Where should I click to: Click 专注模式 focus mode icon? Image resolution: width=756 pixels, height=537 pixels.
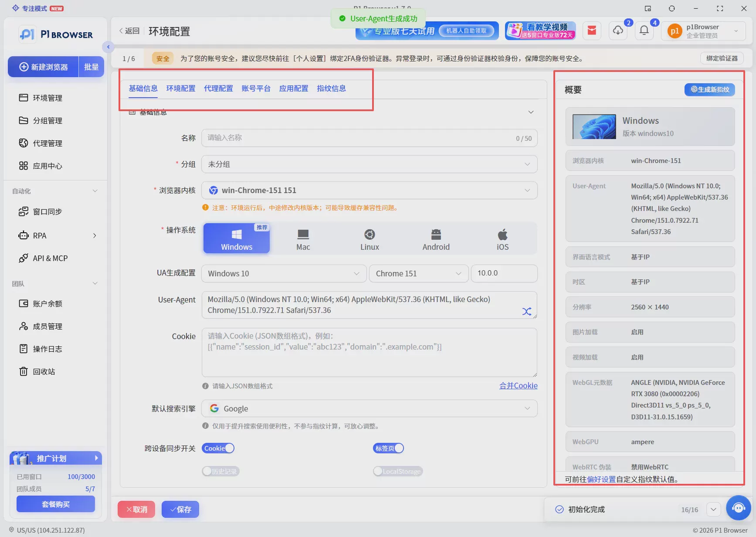[x=15, y=8]
